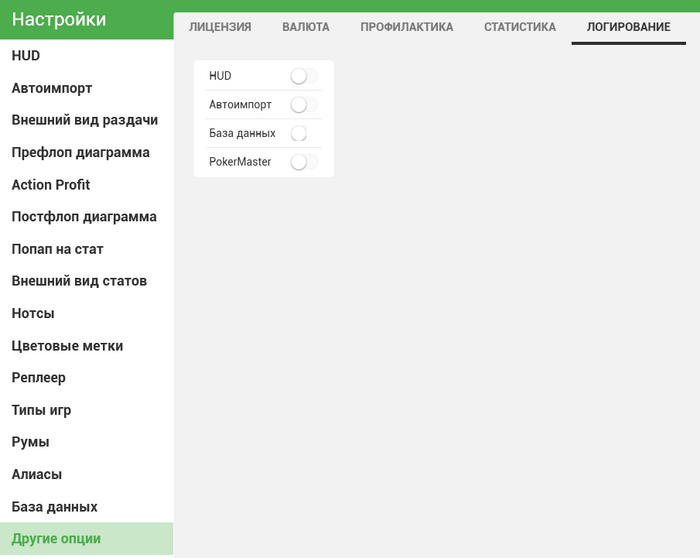Toggle the HUD logging switch
Image resolution: width=700 pixels, height=558 pixels.
[x=304, y=76]
